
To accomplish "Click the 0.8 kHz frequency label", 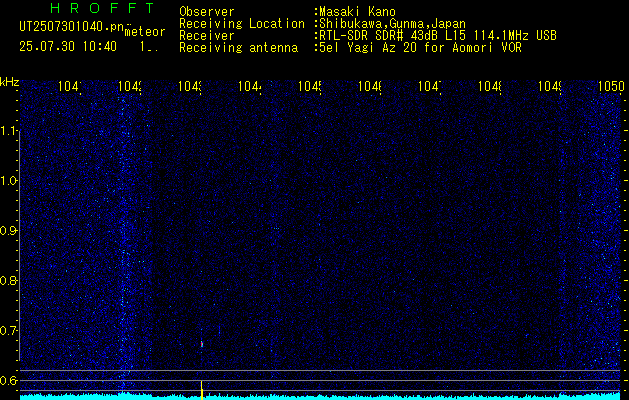I will (x=9, y=280).
